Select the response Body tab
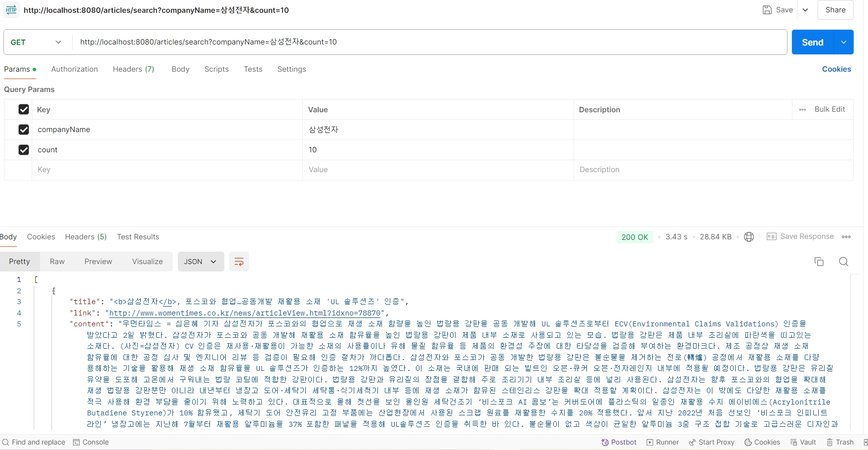The image size is (868, 450). click(8, 237)
